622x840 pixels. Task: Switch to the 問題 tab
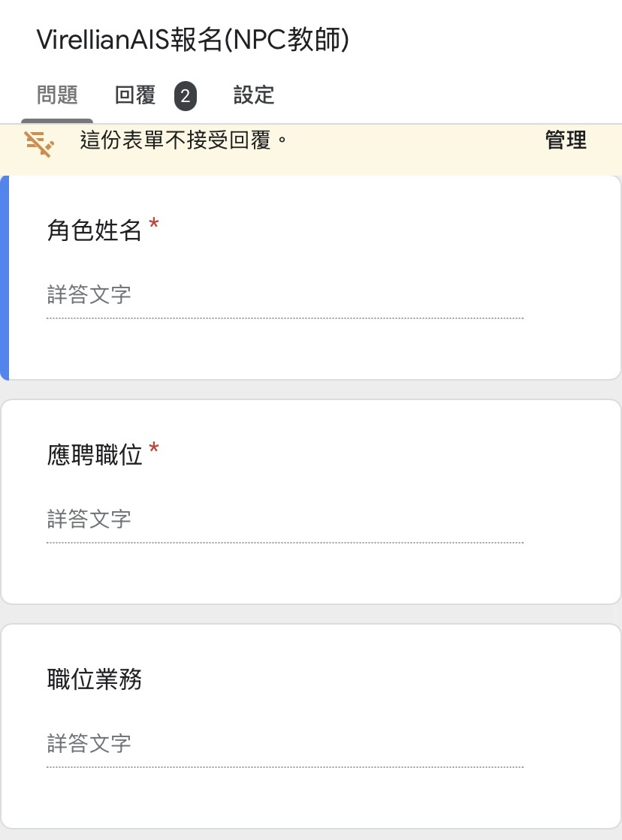pos(57,95)
